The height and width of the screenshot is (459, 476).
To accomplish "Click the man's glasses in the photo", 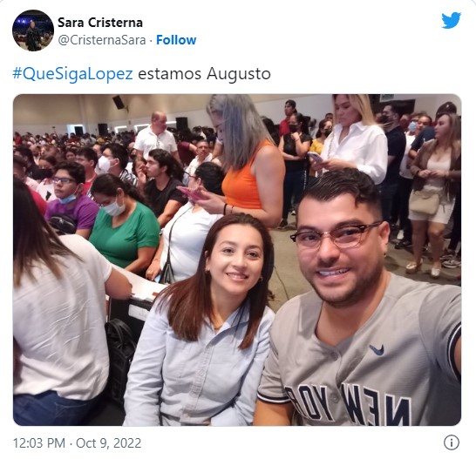I will click(336, 234).
